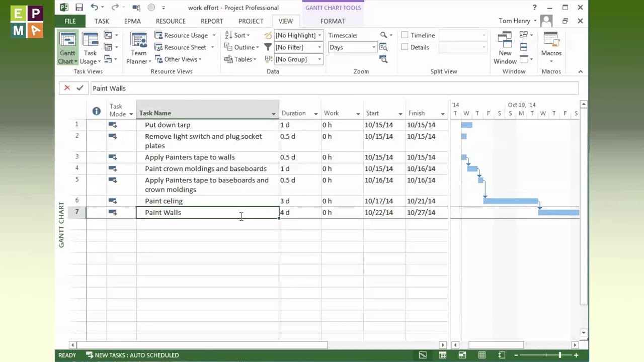Select row 5 header
Screen dimensions: 644x362
click(x=77, y=185)
